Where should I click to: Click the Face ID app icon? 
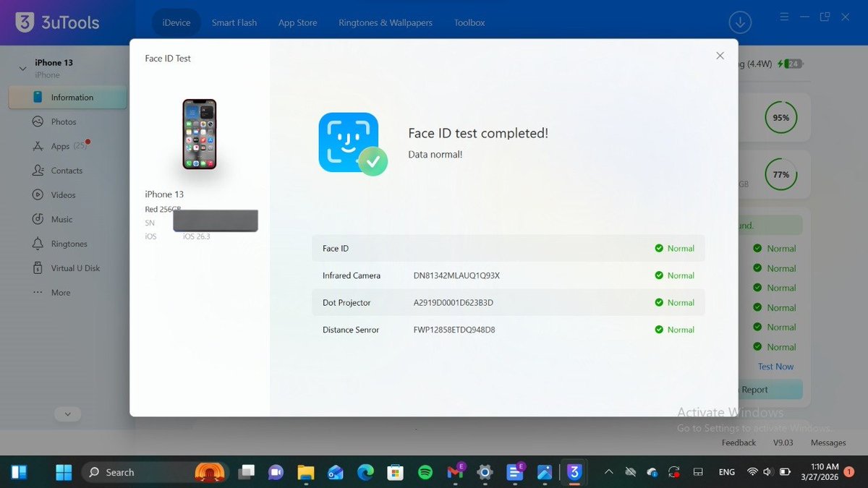(349, 142)
